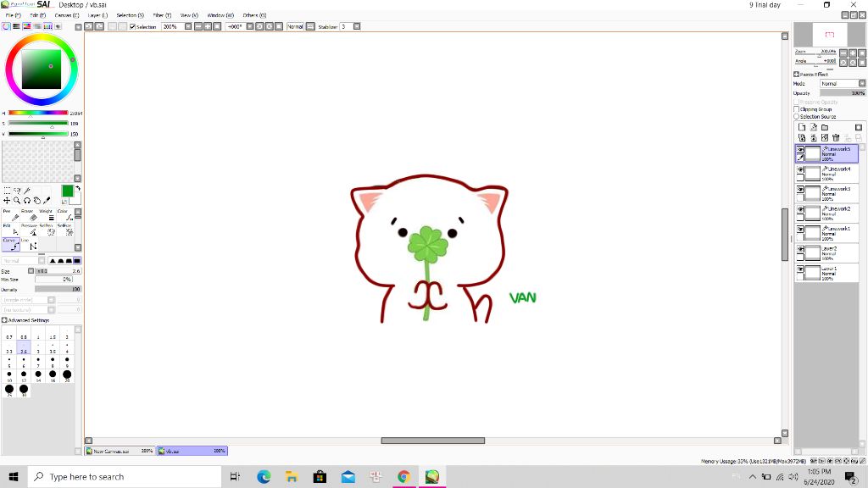Open the Stabilizer value dropdown
The width and height of the screenshot is (868, 488).
[x=357, y=26]
